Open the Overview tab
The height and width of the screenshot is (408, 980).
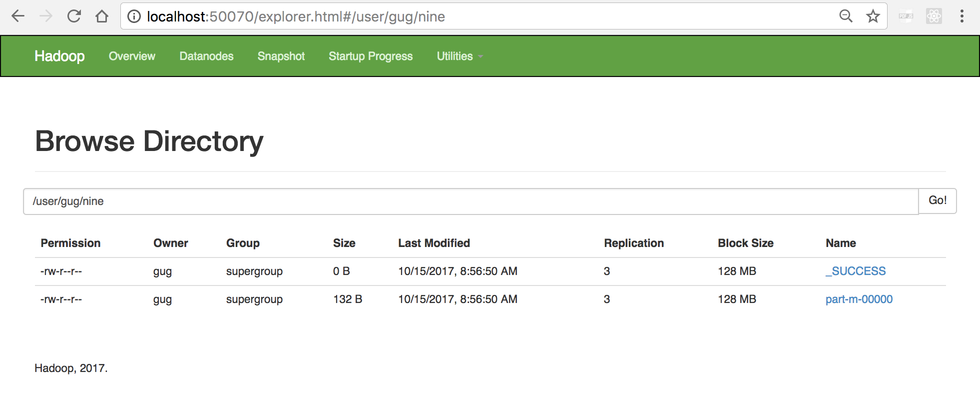coord(132,56)
